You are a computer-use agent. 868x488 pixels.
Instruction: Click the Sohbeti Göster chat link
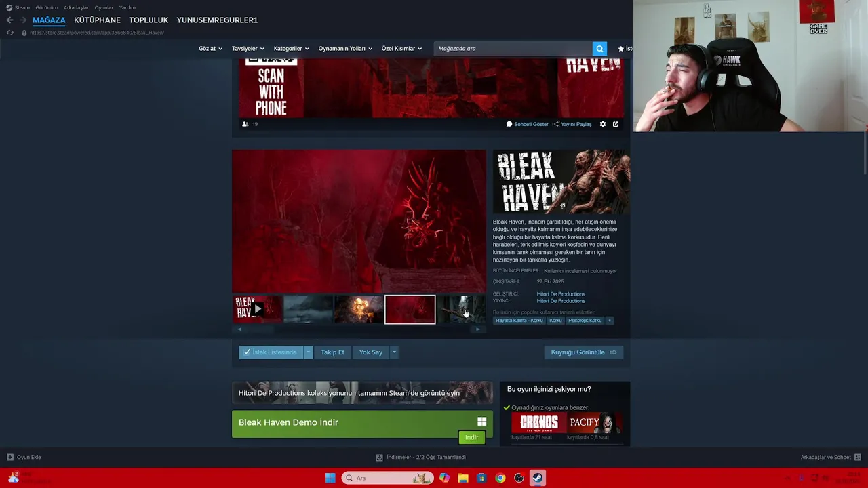coord(527,124)
